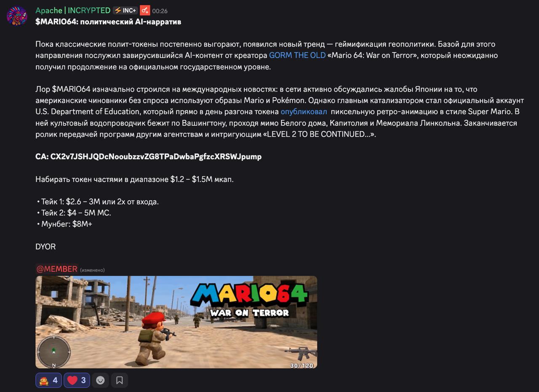Click the line starting "Набирать токен частями"

[x=134, y=180]
